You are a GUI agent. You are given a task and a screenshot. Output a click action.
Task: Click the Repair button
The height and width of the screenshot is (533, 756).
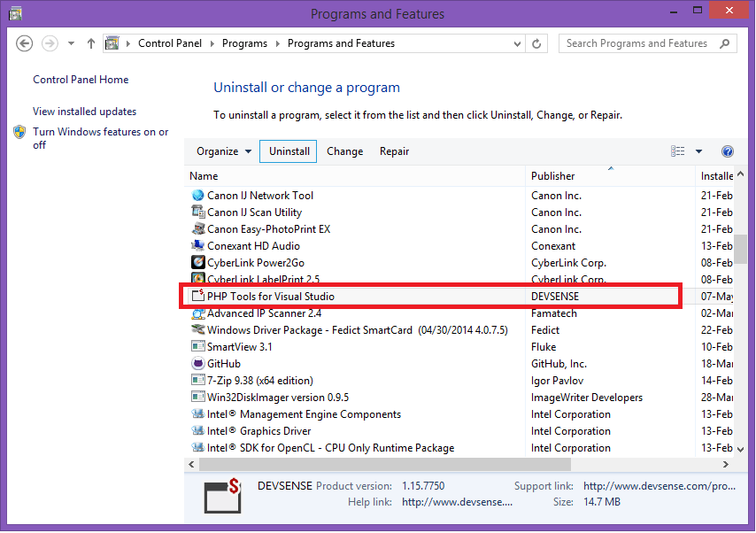[x=394, y=151]
